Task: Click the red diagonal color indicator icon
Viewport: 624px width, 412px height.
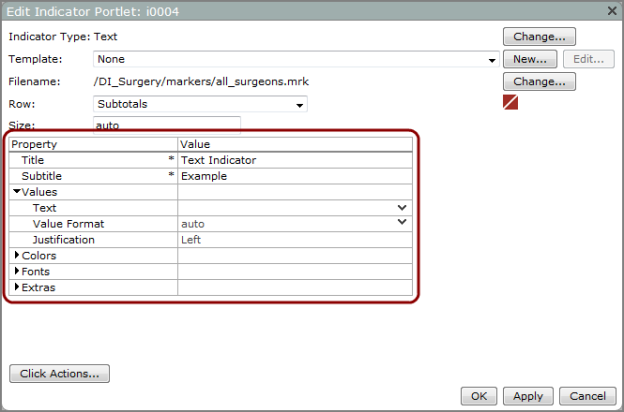Action: 510,102
